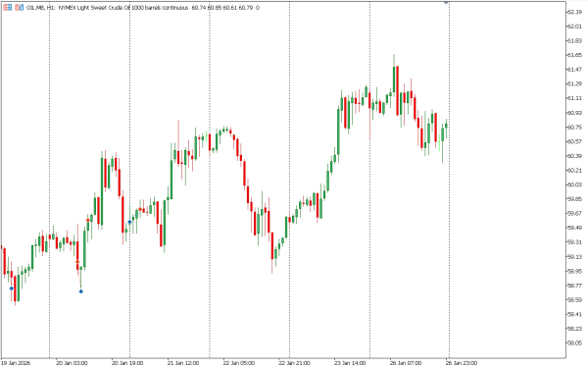Click the NYMEX Light Sweet Crude Oil description
This screenshot has width=588, height=368.
[x=123, y=8]
